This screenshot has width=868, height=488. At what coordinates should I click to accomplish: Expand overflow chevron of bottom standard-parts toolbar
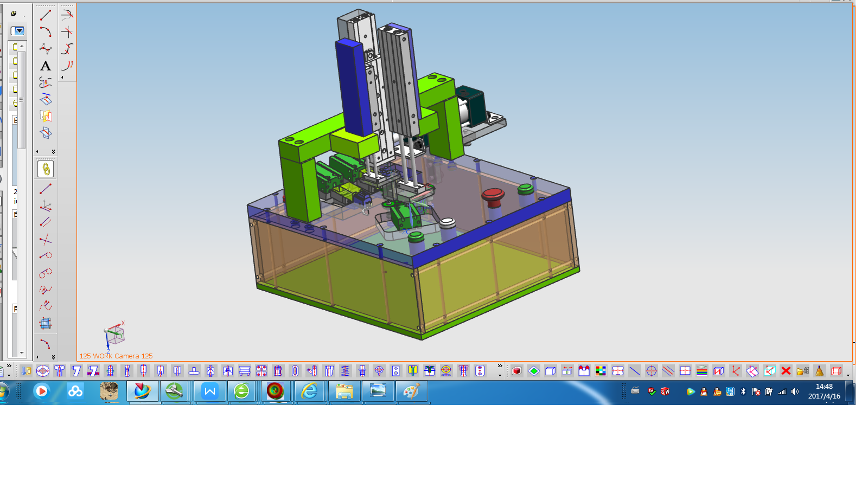pos(500,367)
